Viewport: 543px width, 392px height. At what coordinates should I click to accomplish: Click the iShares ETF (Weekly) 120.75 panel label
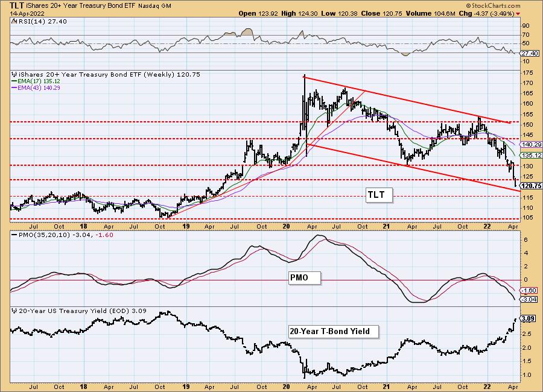(109, 74)
